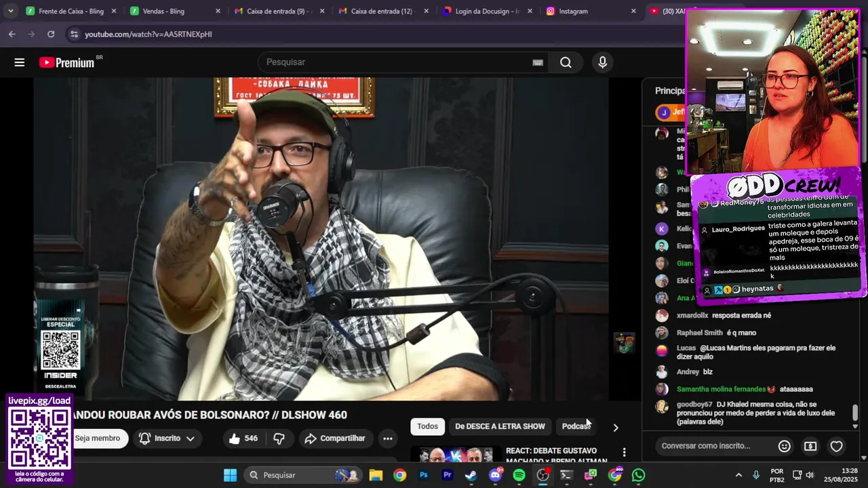Select the Todos filter chip
This screenshot has height=488, width=868.
tap(427, 426)
